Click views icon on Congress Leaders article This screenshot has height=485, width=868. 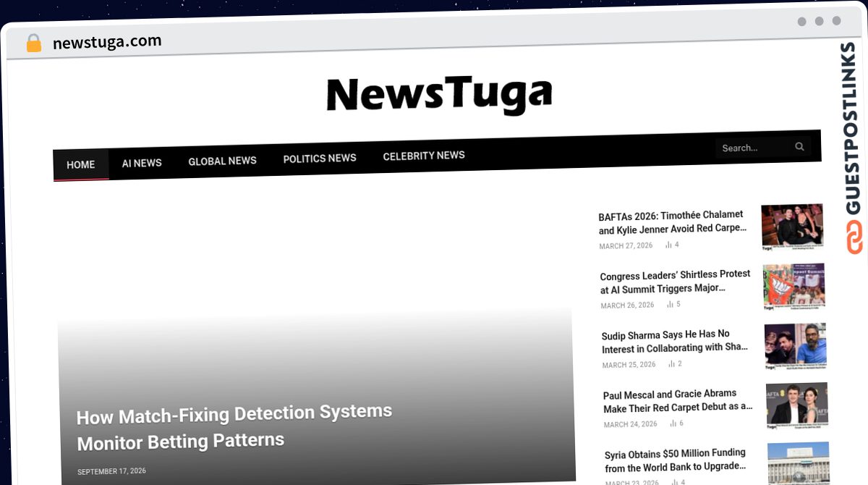[670, 305]
